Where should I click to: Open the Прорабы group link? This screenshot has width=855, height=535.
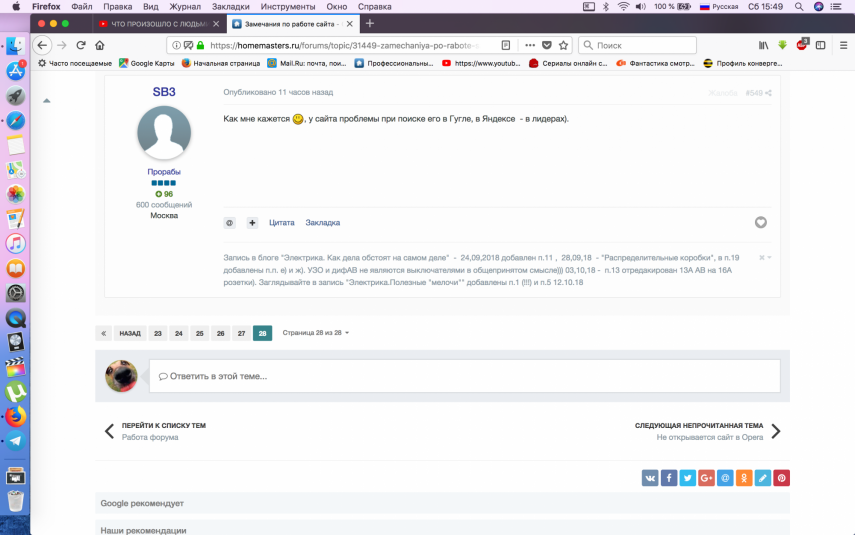point(164,172)
